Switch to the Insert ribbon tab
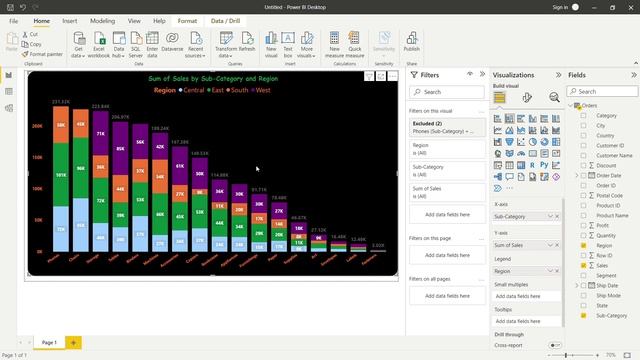This screenshot has width=640, height=360. [x=70, y=21]
